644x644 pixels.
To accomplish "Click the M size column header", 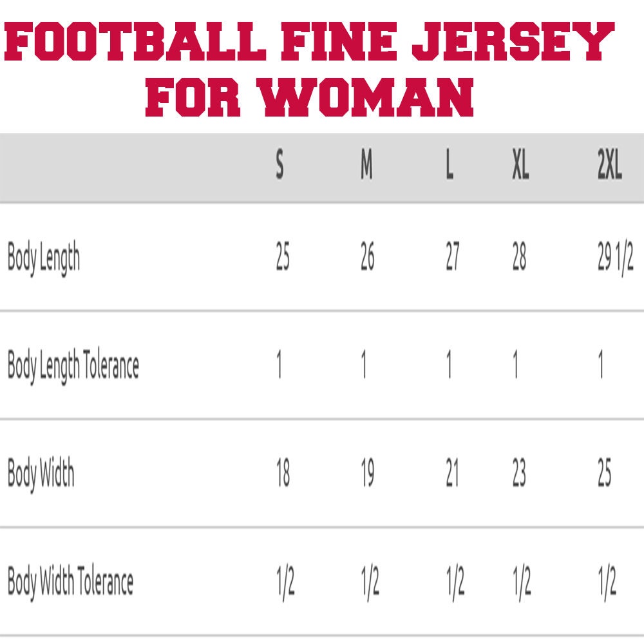I will click(x=366, y=164).
